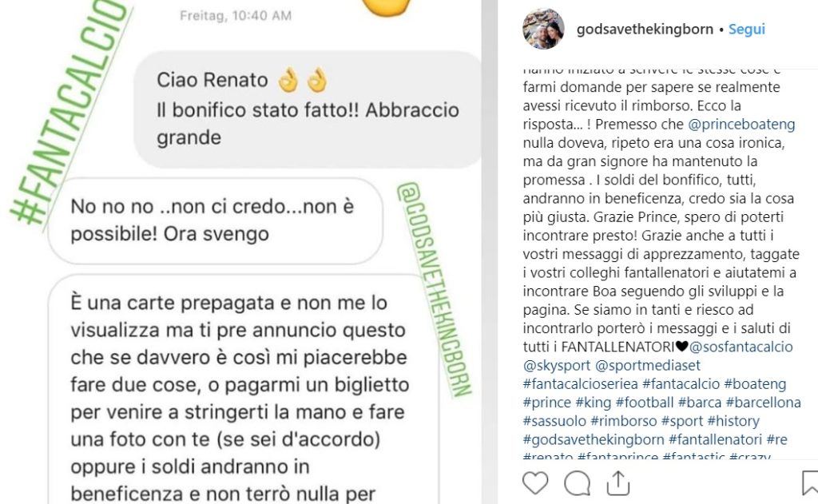Viewport: 818px width, 504px height.
Task: Open godsavethekingborn username link
Action: [x=645, y=30]
